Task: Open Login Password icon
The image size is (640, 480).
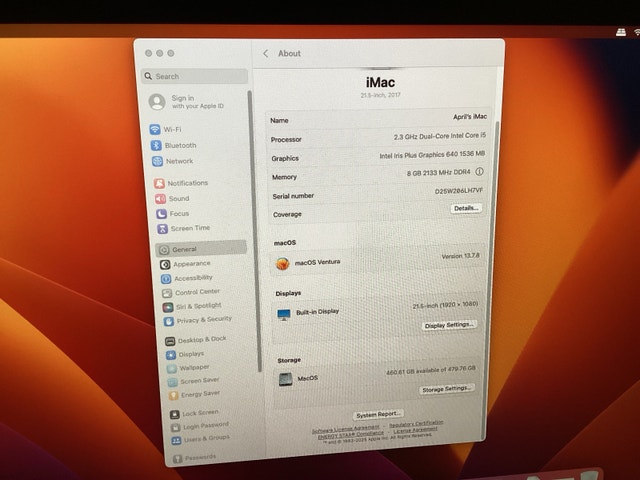Action: tap(176, 427)
